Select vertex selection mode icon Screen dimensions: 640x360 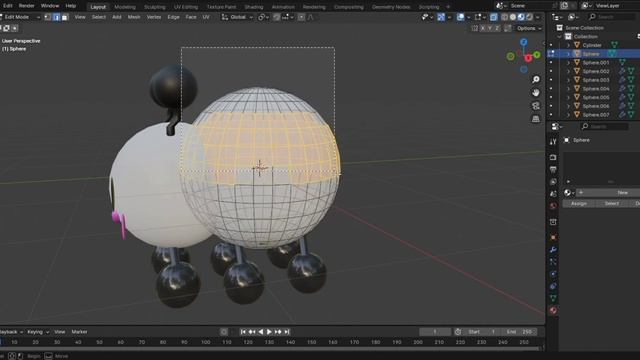[48, 17]
